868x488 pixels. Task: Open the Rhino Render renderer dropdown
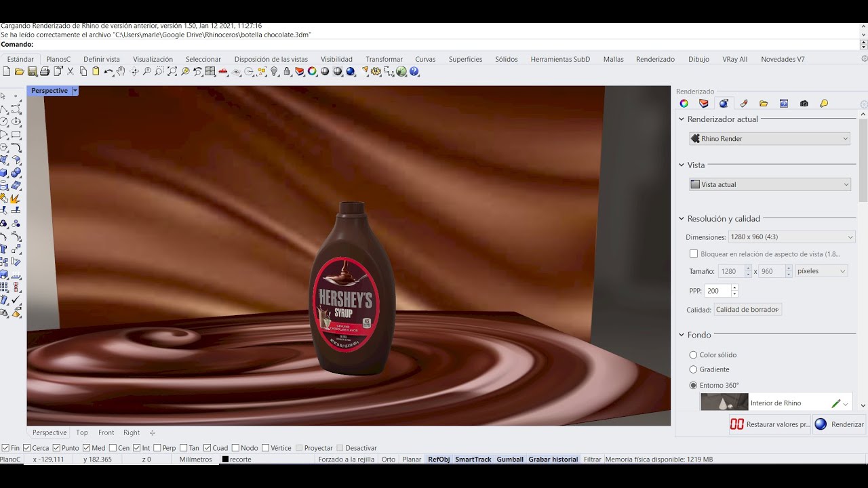tap(770, 138)
